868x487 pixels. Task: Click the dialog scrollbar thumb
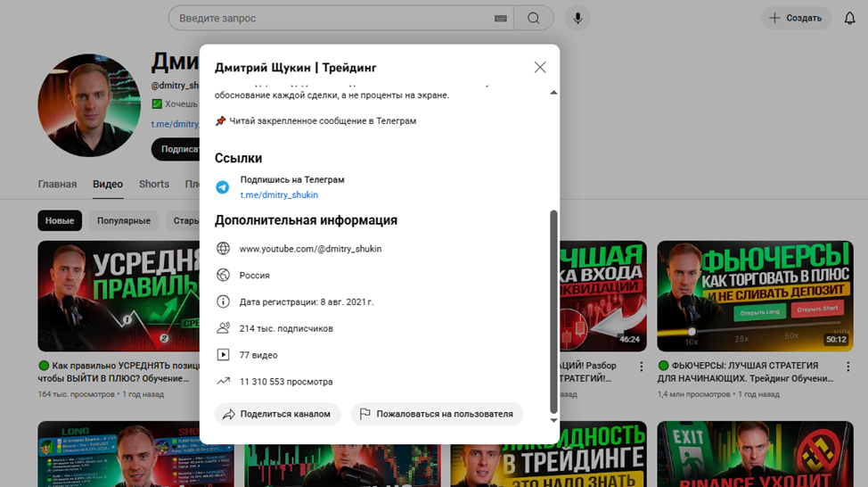click(553, 311)
